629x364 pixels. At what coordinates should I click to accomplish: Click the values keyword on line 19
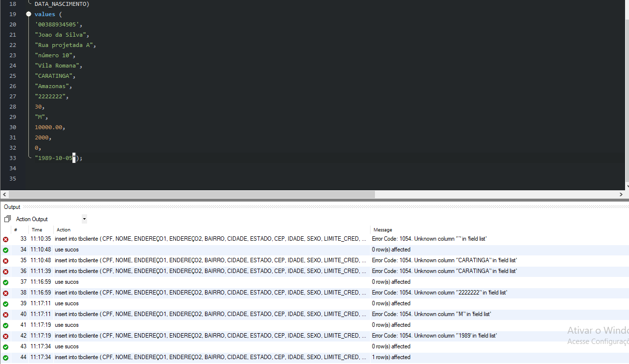pyautogui.click(x=45, y=14)
